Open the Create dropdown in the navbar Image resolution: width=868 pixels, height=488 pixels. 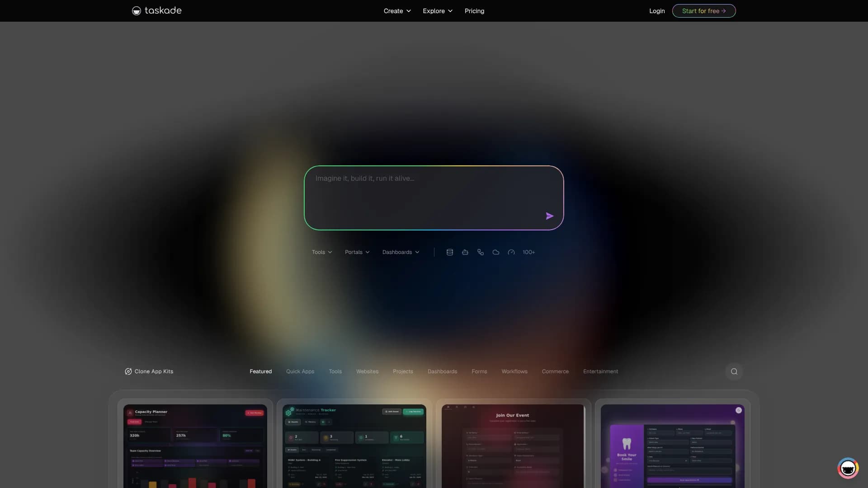tap(396, 10)
